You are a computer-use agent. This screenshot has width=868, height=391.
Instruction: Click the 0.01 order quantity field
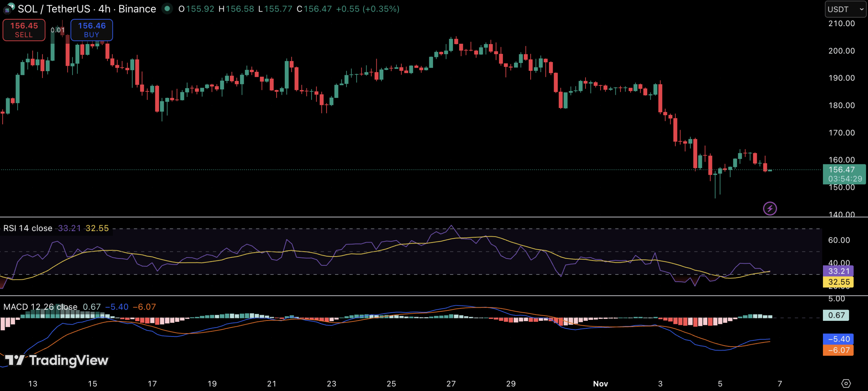[58, 30]
